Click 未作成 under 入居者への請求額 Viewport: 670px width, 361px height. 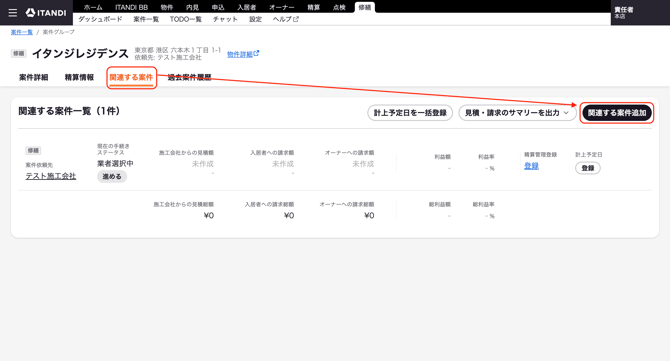[283, 164]
